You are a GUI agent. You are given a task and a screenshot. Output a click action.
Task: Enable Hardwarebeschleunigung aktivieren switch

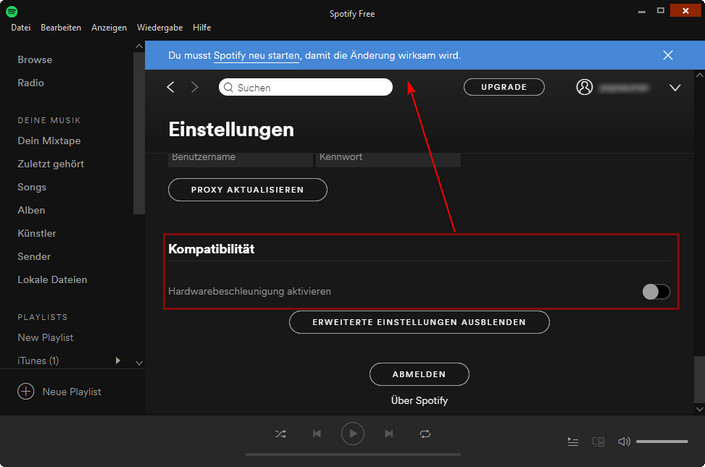(x=656, y=292)
